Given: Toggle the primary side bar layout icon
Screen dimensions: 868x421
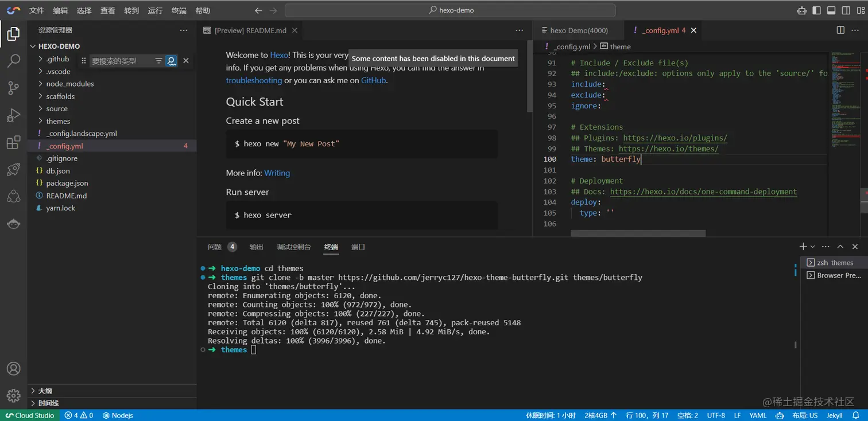Looking at the screenshot, I should tap(816, 10).
